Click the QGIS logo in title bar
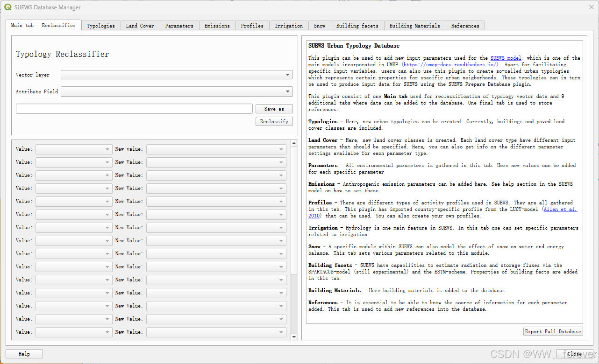599x364 pixels. (8, 7)
